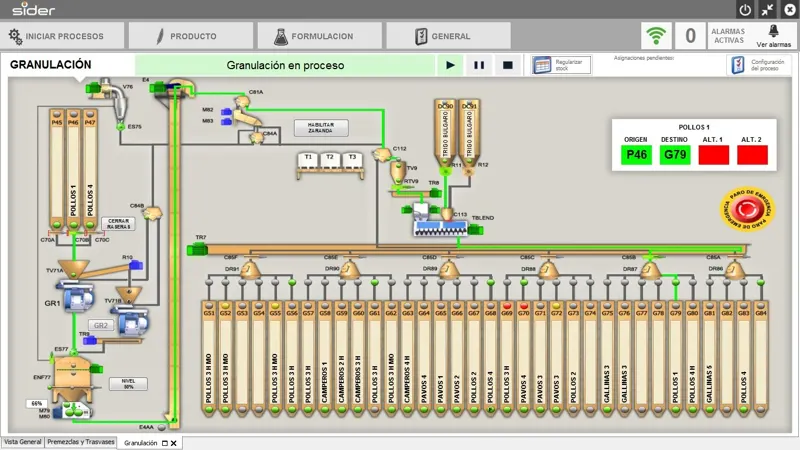Image resolution: width=800 pixels, height=450 pixels.
Task: Switch to the Vista General tab
Action: pos(22,442)
